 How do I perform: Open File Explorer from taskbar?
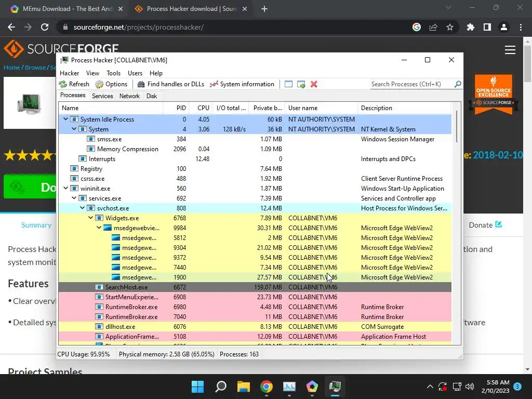tap(244, 387)
